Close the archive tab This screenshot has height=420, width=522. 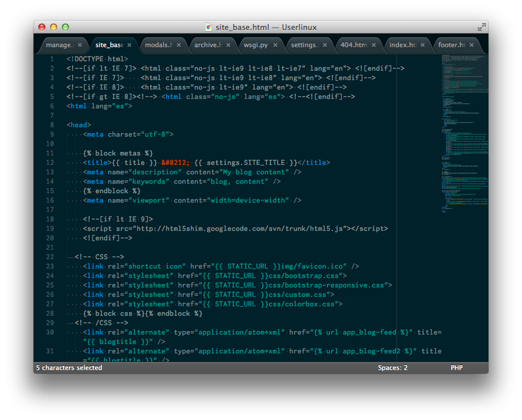click(228, 45)
